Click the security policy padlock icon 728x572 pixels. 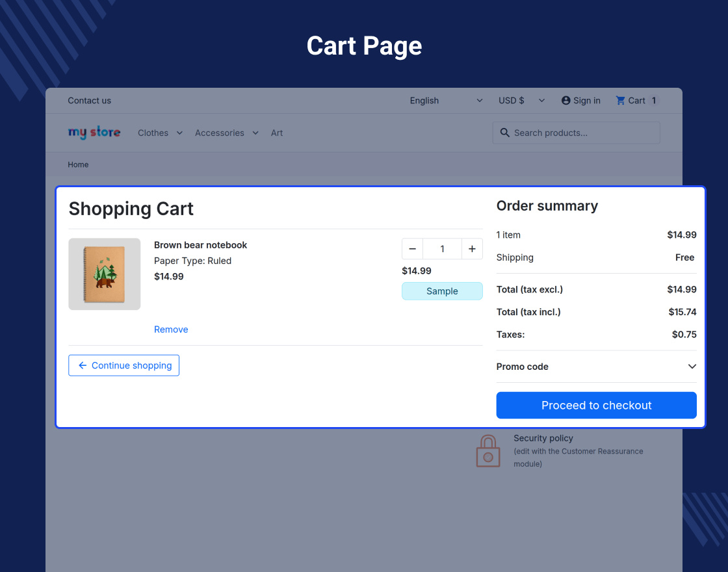(x=488, y=451)
